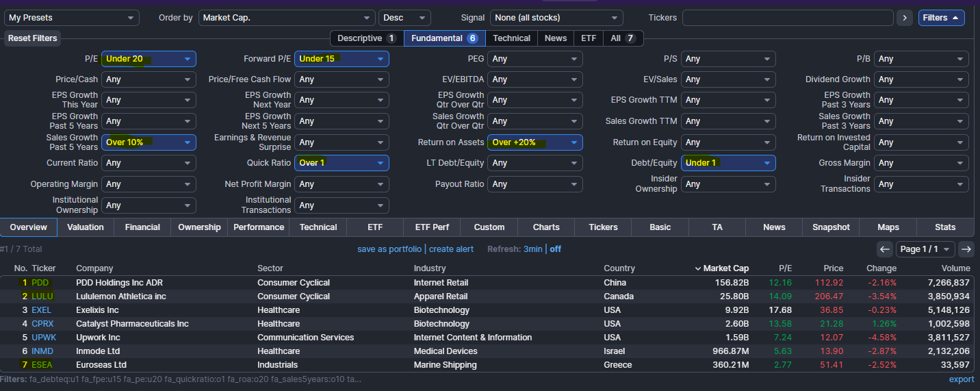Open the P/E Under 20 dropdown

(149, 59)
